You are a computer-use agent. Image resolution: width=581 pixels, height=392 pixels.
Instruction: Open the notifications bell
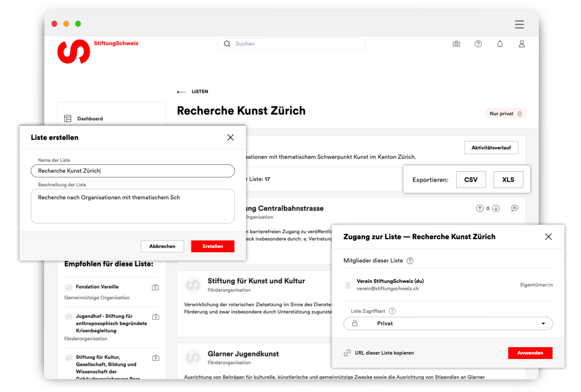(500, 44)
